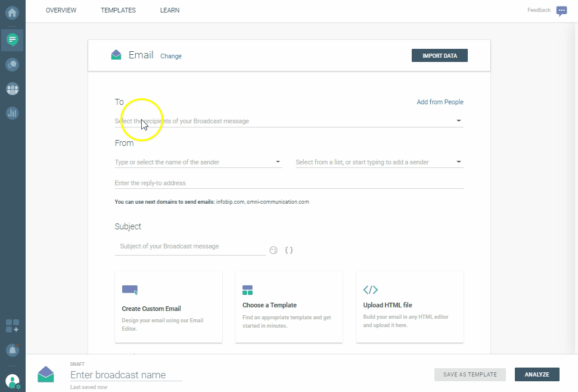Go to the Learn tab

pos(170,10)
